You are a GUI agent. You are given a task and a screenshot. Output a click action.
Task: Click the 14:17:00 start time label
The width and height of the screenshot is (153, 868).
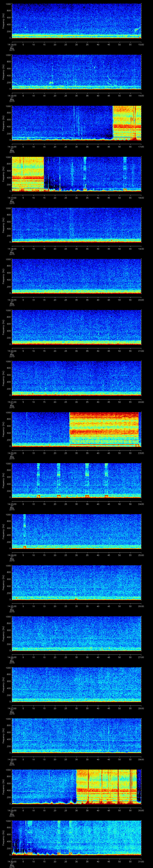12,197
